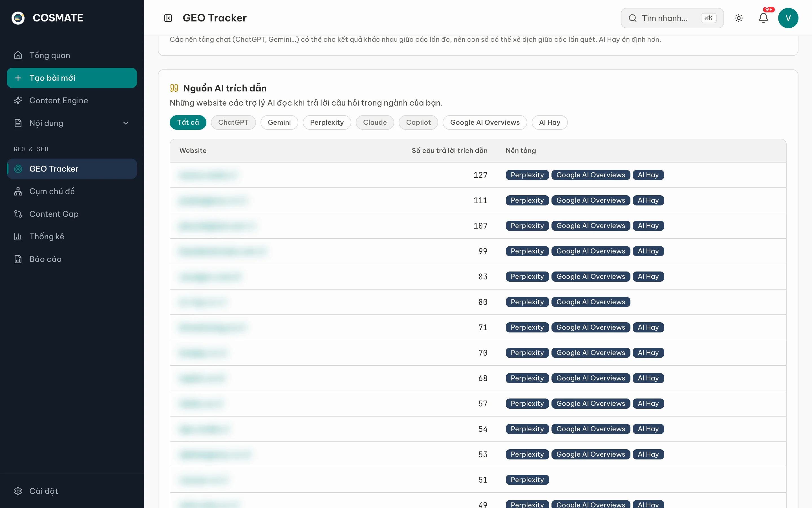
Task: Open Thống kê chart icon
Action: (18, 237)
